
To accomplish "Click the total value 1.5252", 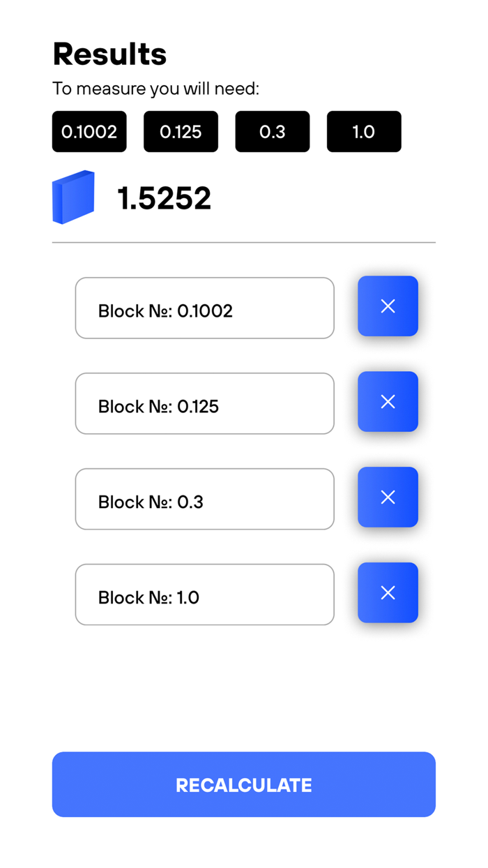I will pos(165,197).
